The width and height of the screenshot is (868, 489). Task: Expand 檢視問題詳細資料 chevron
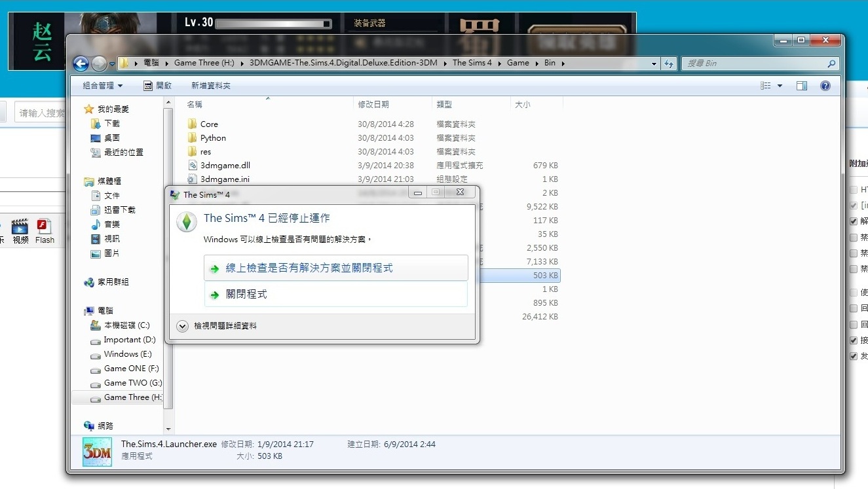183,325
